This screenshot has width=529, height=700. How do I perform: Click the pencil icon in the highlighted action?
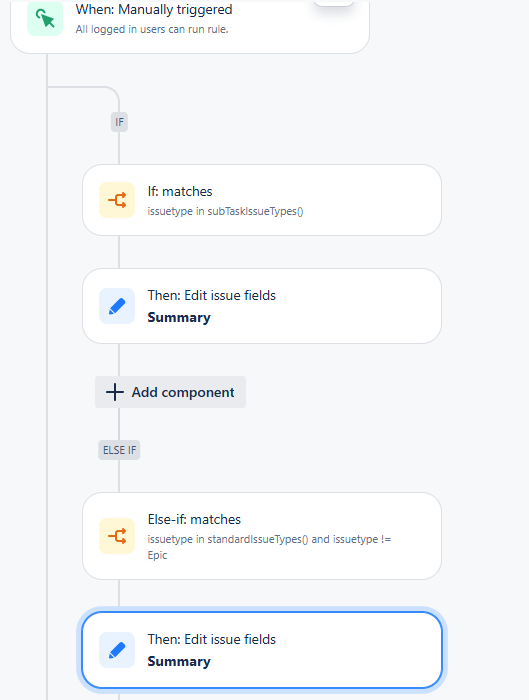pyautogui.click(x=117, y=650)
